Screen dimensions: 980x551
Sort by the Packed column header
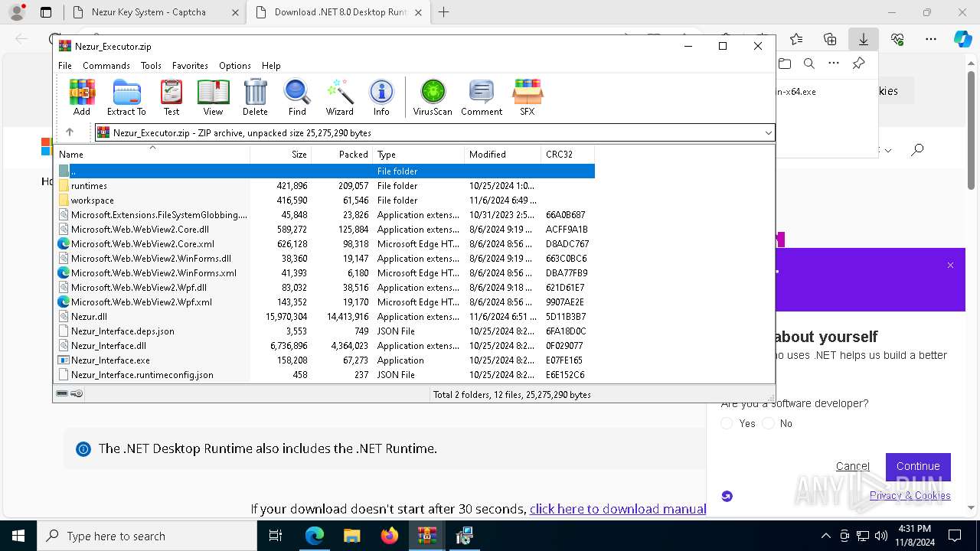point(342,154)
